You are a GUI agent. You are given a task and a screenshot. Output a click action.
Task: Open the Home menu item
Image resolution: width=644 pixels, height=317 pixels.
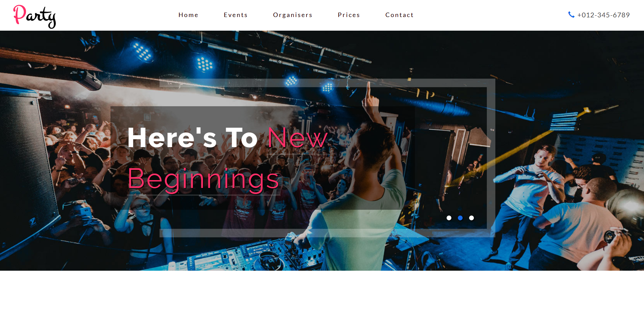tap(188, 15)
